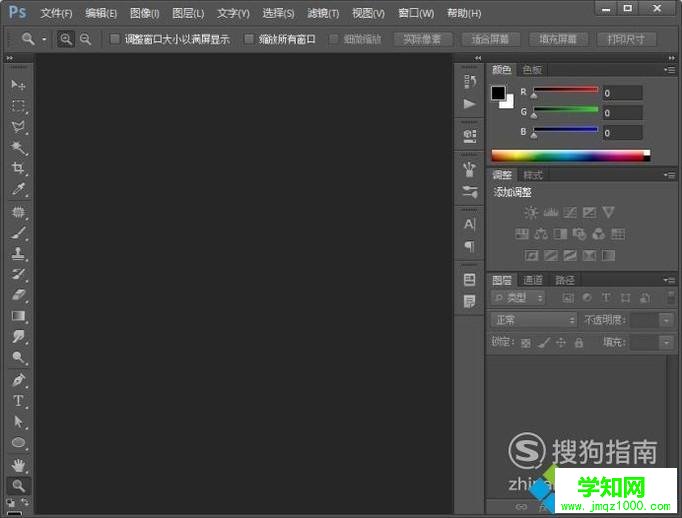Toggle lock all for layer
Viewport: 682px width, 518px height.
(x=578, y=343)
